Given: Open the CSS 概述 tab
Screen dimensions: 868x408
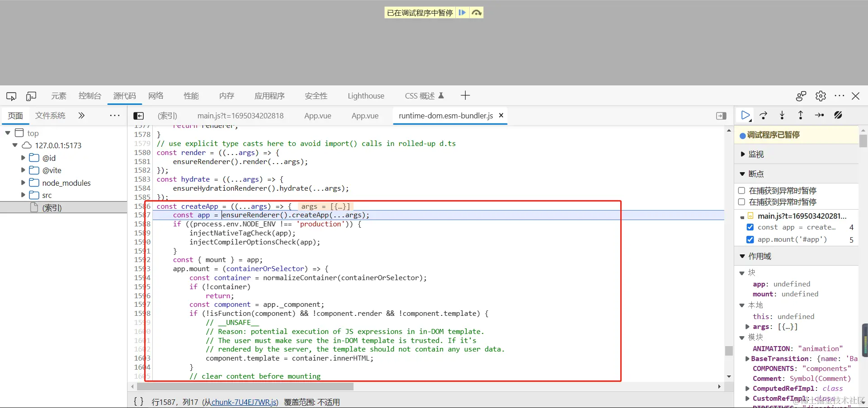Looking at the screenshot, I should coord(425,96).
